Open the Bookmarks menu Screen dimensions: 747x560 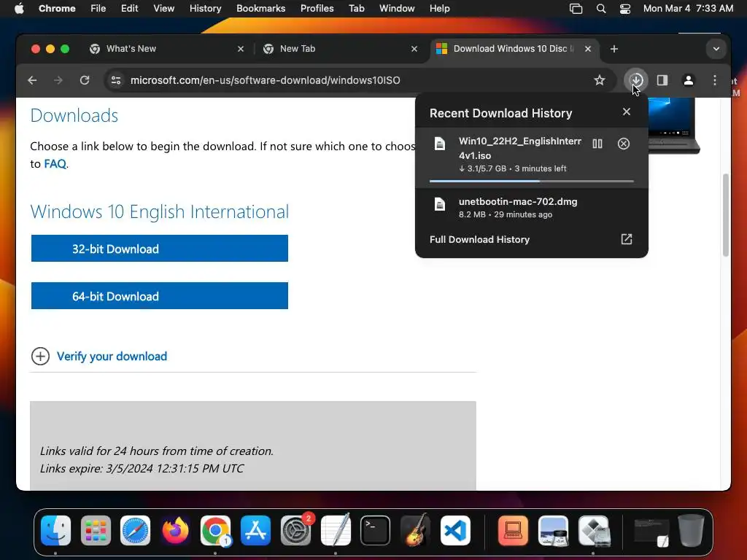tap(260, 9)
